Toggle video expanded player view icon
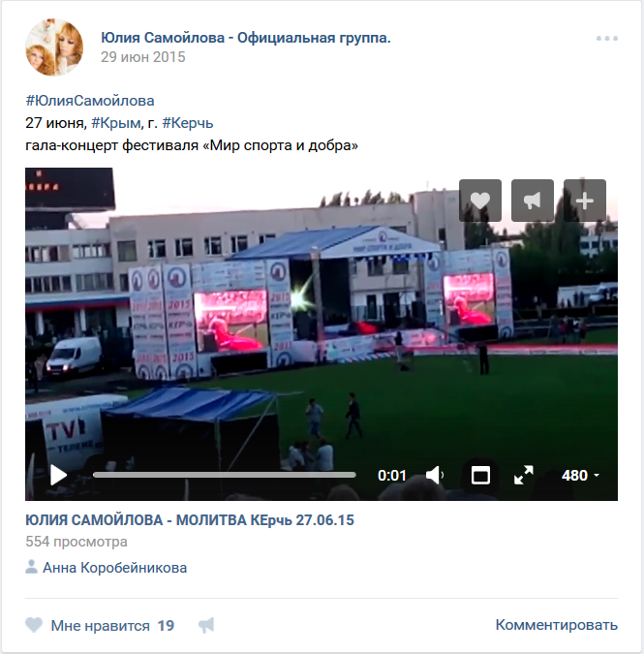The image size is (644, 655). click(x=480, y=476)
